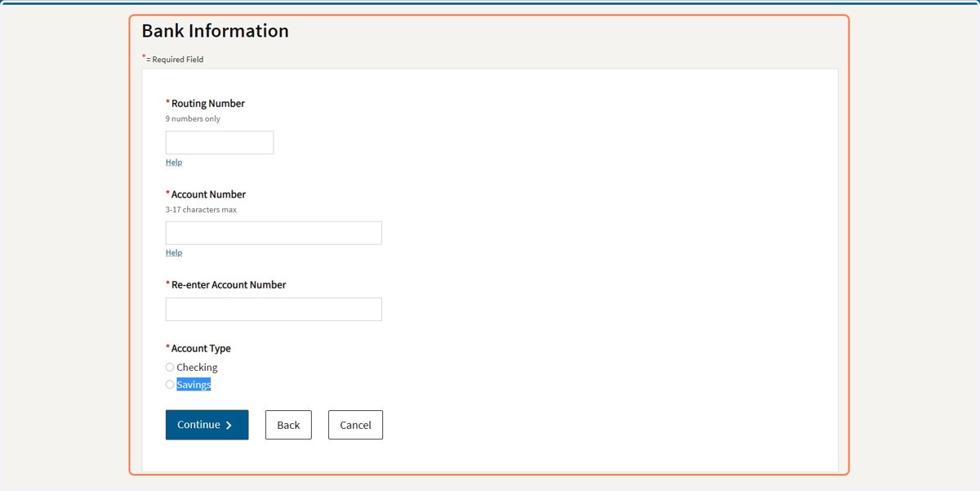Click the '= Required Field' note
Screen dimensions: 980x491
pyautogui.click(x=173, y=60)
